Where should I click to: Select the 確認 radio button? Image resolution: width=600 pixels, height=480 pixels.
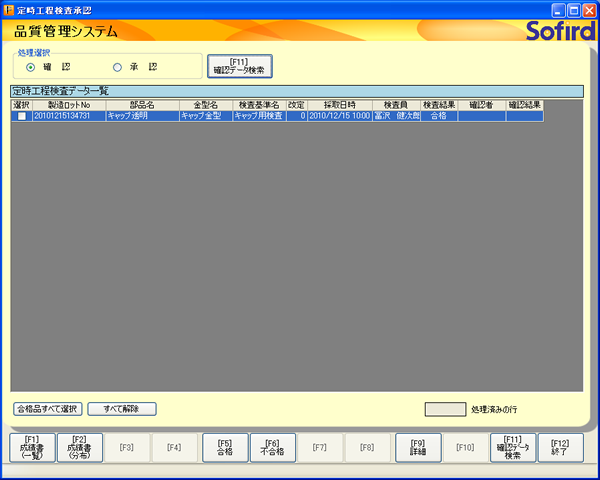31,67
